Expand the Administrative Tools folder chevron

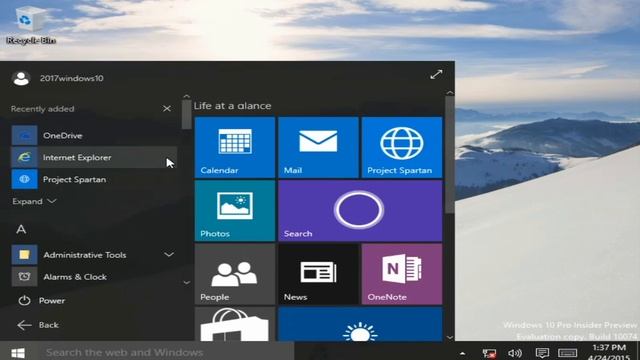click(x=169, y=255)
